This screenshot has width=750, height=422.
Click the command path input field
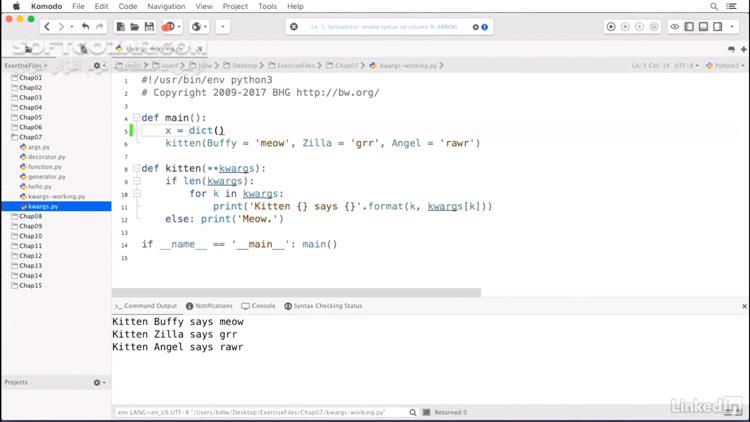pyautogui.click(x=261, y=412)
